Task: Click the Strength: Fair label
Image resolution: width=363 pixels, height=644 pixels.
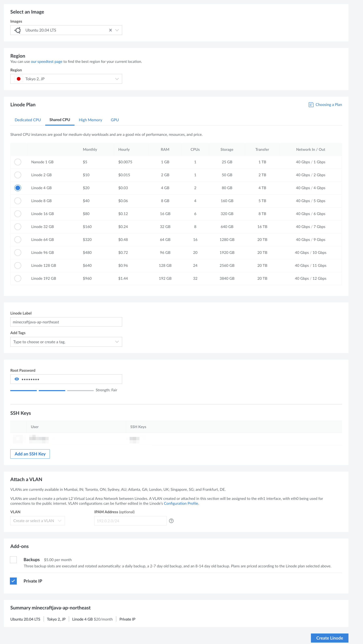Action: pyautogui.click(x=106, y=390)
